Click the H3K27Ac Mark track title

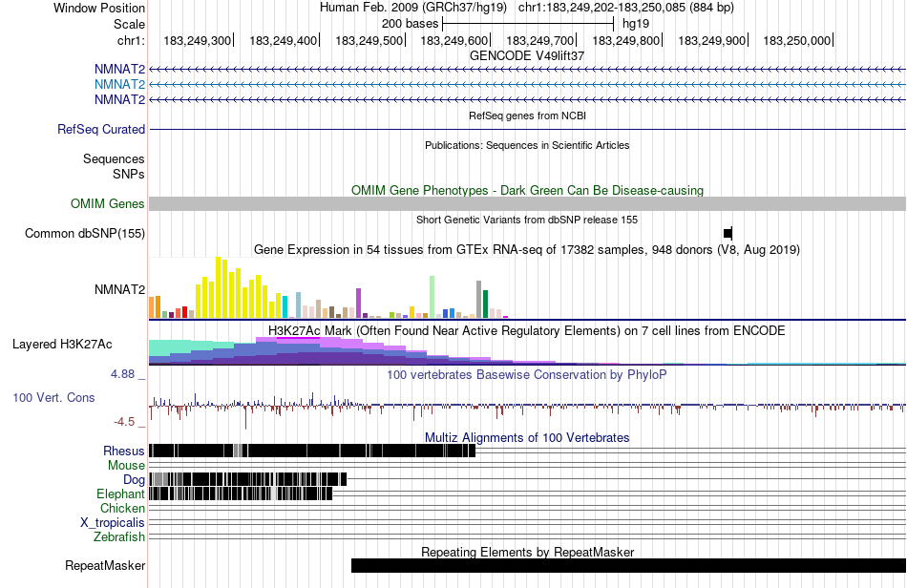[527, 330]
